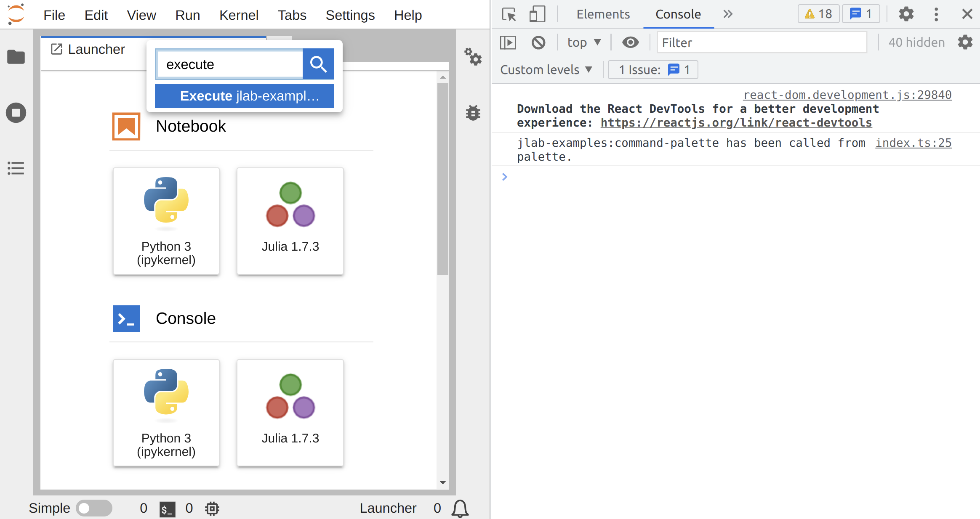Toggle the blocking requests icon in console
Viewport: 980px width, 519px height.
[x=538, y=42]
